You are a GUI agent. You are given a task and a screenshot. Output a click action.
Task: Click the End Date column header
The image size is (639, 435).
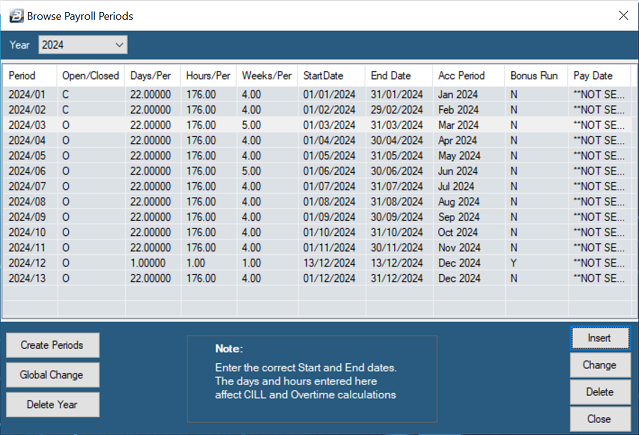(x=399, y=75)
